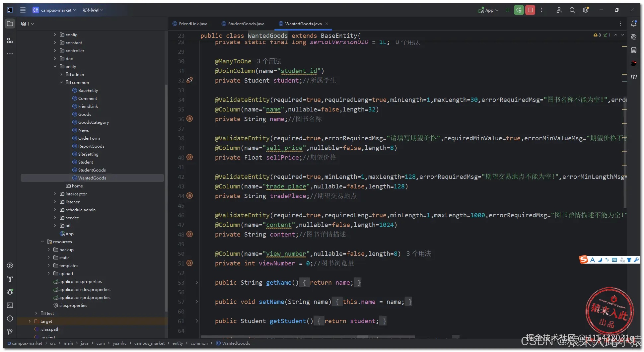Open the Structure tool window
This screenshot has height=352, width=644.
point(10,40)
